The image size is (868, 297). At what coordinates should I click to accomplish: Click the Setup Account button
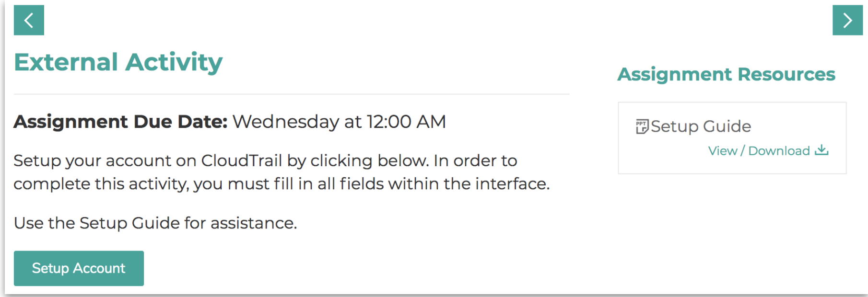point(79,268)
